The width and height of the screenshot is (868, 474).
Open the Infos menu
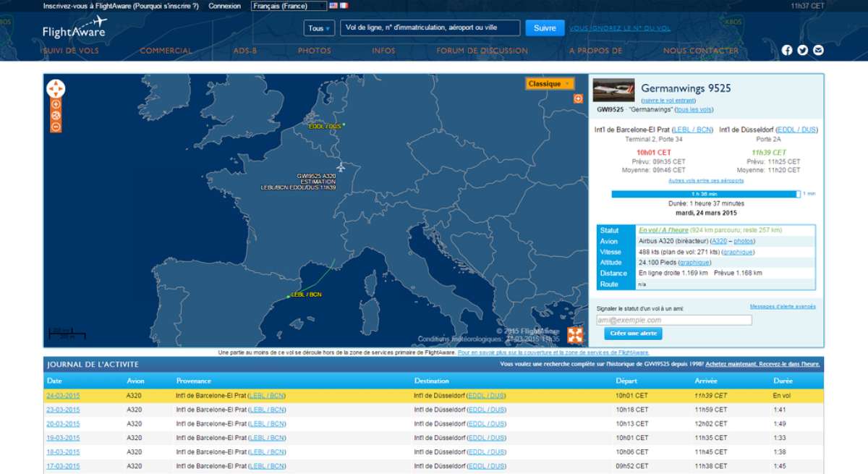click(x=383, y=51)
